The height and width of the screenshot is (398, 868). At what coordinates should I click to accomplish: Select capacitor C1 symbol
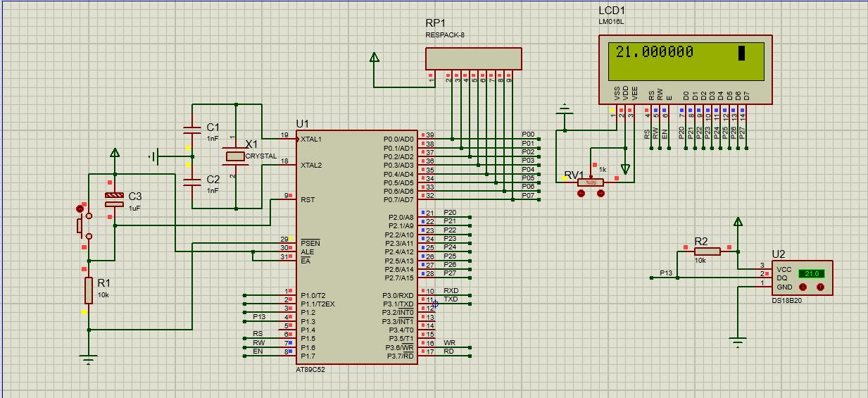191,131
